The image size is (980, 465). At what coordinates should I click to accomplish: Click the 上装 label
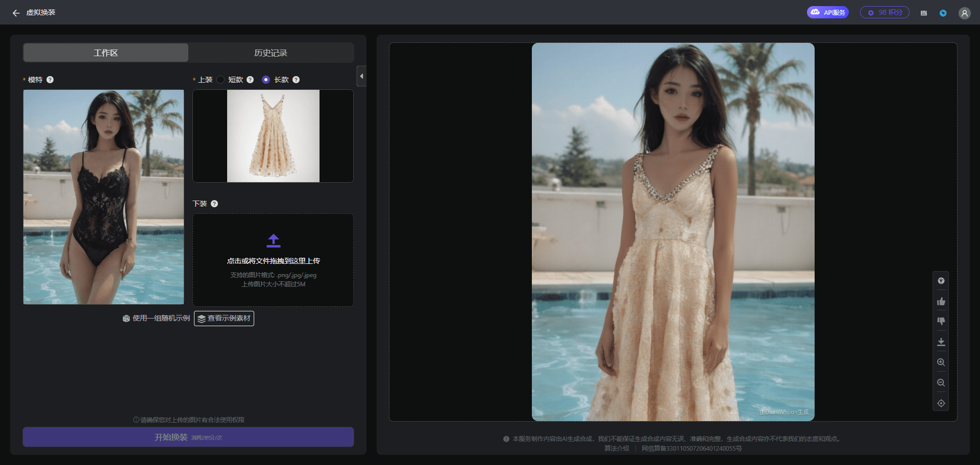[x=205, y=80]
